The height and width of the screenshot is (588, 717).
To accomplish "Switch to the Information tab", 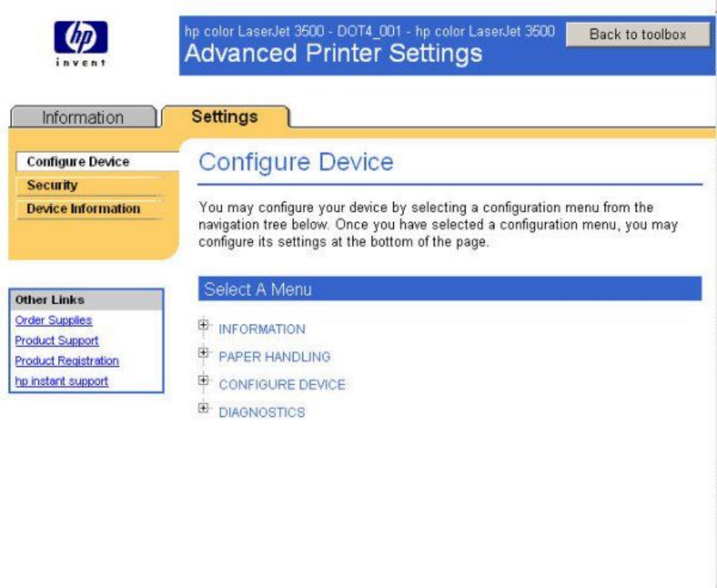I will (x=83, y=118).
